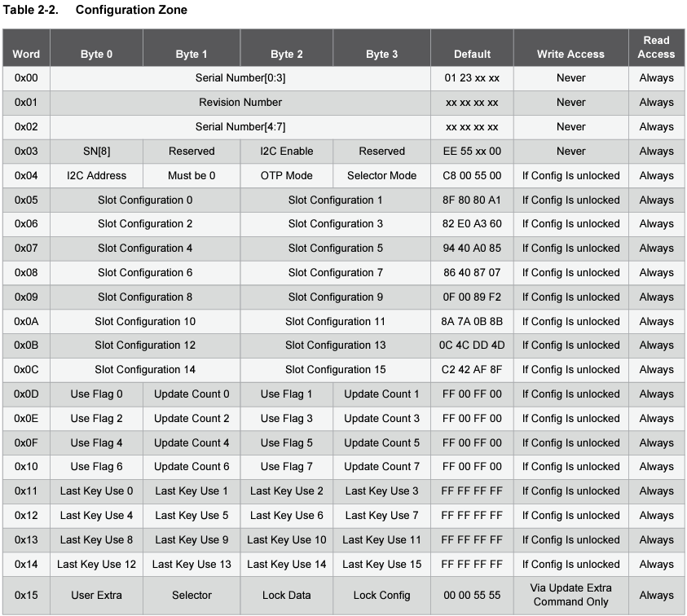Click the 'Use Flag 7' cell
This screenshot has width=687, height=616.
point(287,467)
